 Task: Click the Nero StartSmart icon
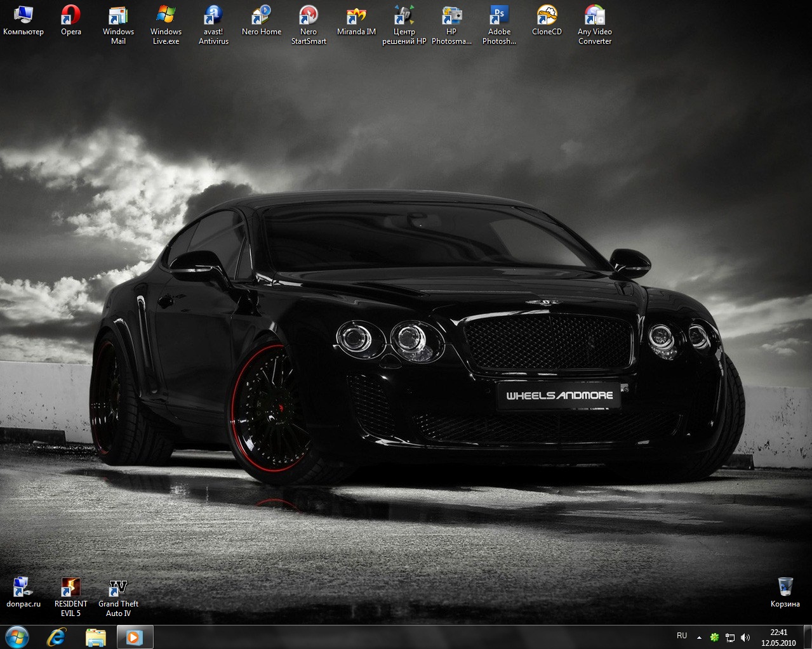[x=309, y=25]
